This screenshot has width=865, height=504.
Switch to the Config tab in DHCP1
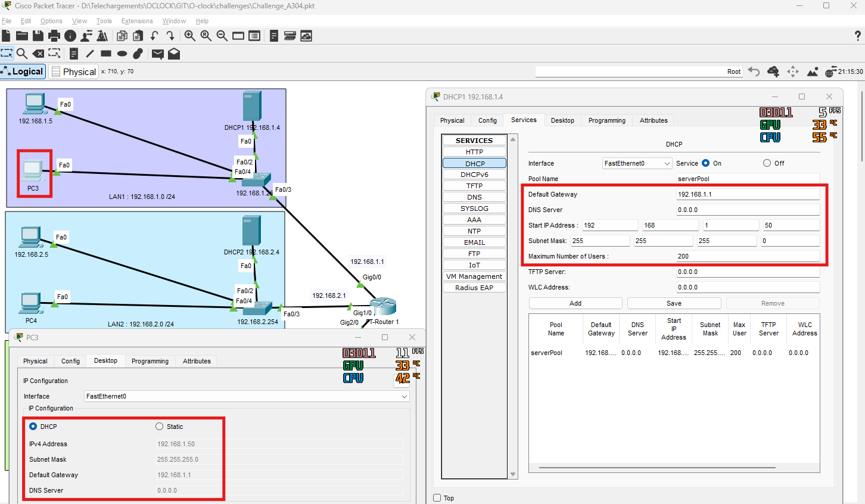tap(487, 120)
